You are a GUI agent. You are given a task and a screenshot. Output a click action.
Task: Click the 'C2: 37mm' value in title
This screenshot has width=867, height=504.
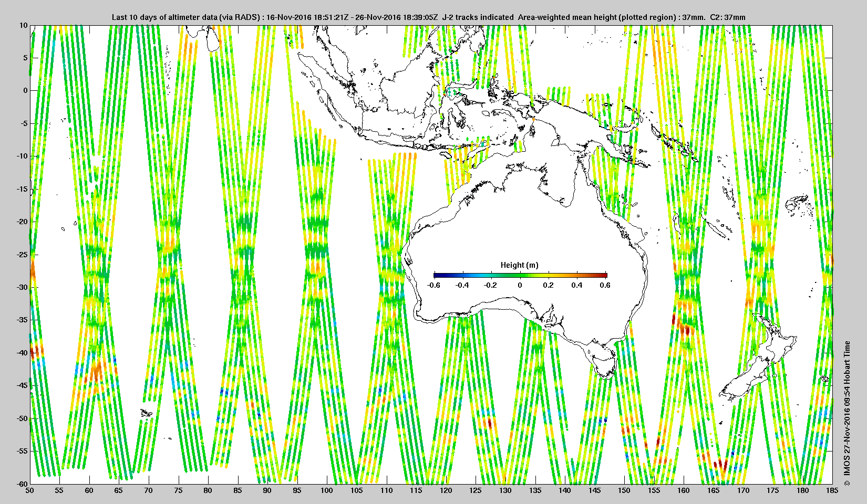coord(728,17)
